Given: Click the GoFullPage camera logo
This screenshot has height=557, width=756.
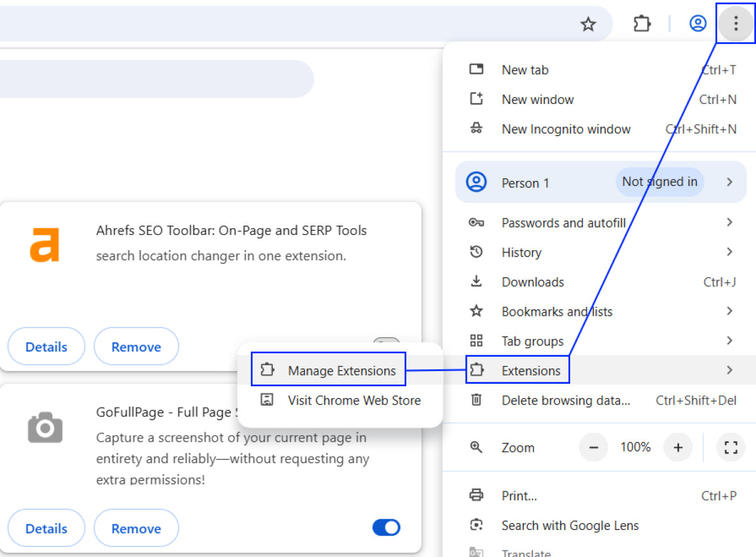Looking at the screenshot, I should pyautogui.click(x=45, y=427).
